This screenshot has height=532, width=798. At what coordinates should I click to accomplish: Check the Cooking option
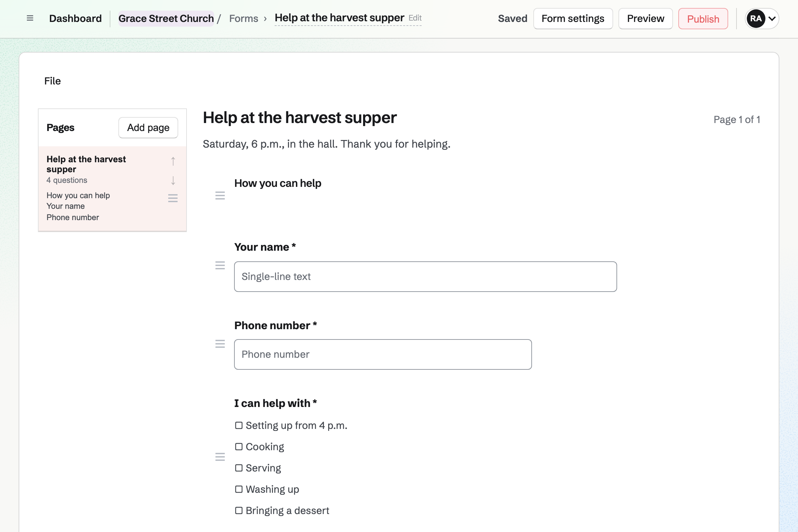click(239, 447)
